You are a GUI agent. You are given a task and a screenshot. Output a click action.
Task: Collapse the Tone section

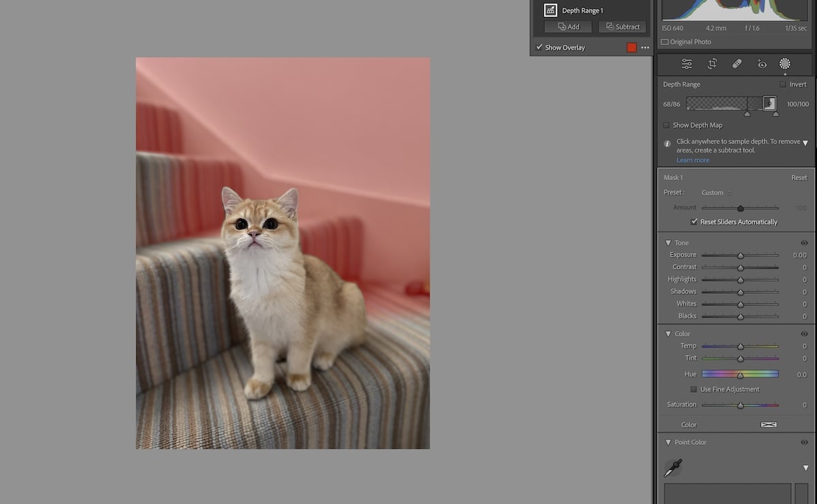click(x=668, y=243)
